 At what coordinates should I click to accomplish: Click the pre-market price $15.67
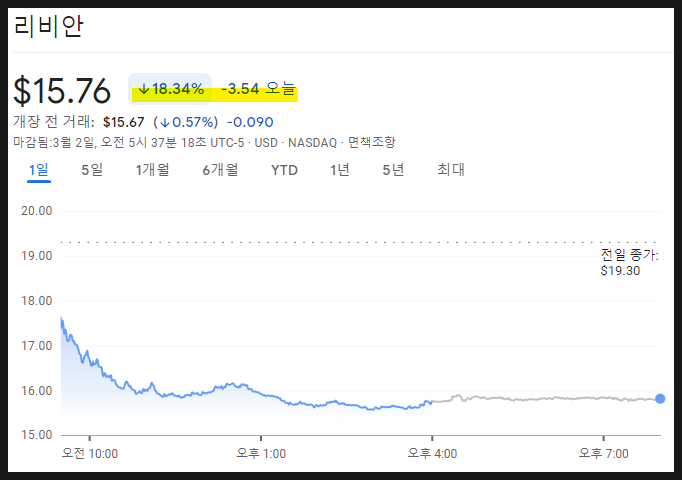[124, 122]
